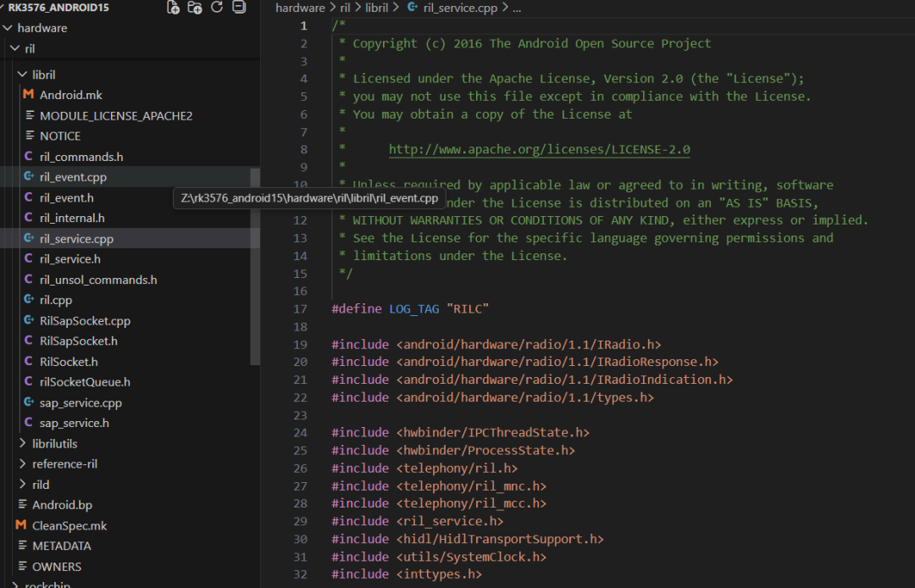Open RilSapSocket.h in the explorer
The image size is (915, 588).
pyautogui.click(x=78, y=341)
